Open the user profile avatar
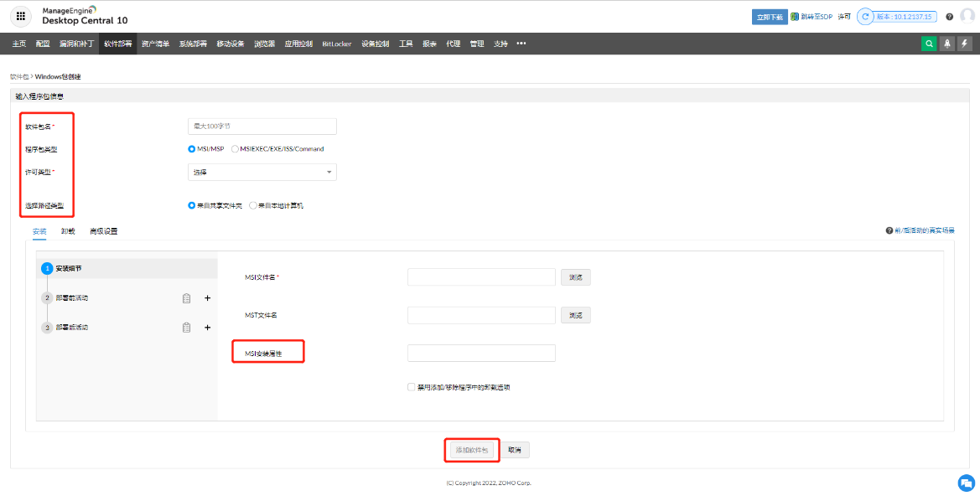 967,17
